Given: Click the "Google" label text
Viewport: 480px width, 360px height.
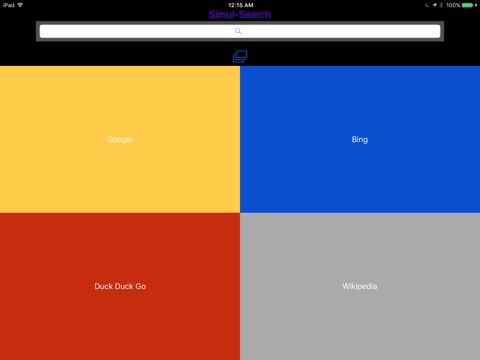Looking at the screenshot, I should tap(120, 140).
